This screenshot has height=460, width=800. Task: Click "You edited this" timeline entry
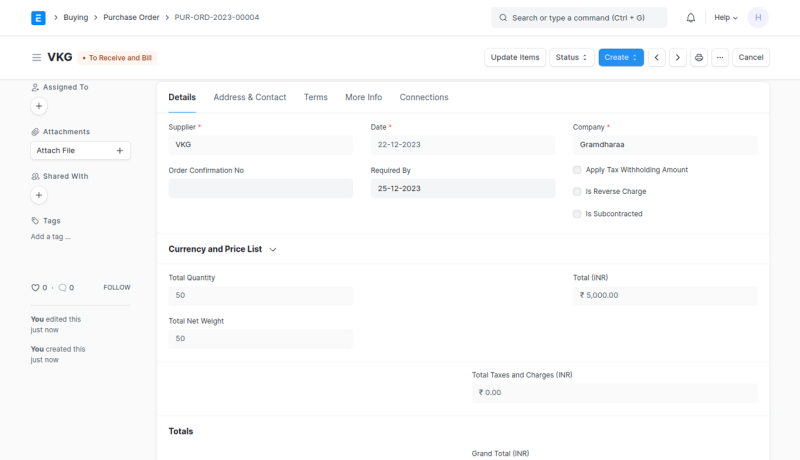pos(56,324)
